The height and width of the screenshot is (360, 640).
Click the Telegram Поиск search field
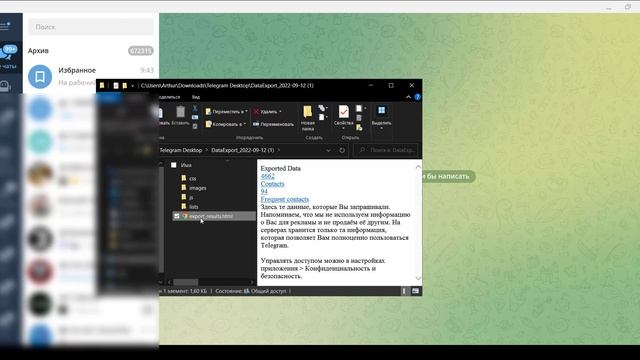tap(91, 27)
